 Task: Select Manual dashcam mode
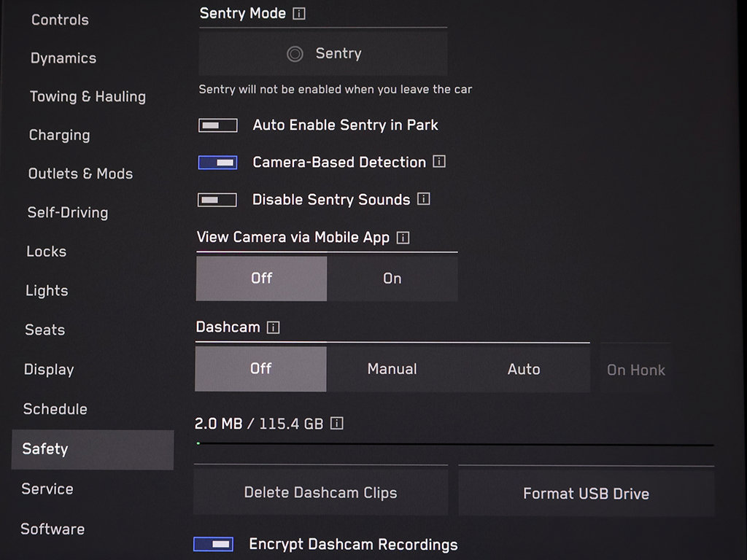tap(392, 369)
